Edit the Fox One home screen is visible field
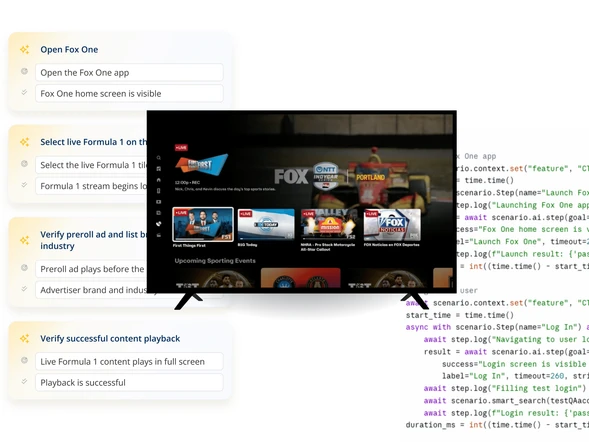The width and height of the screenshot is (589, 442). [129, 94]
